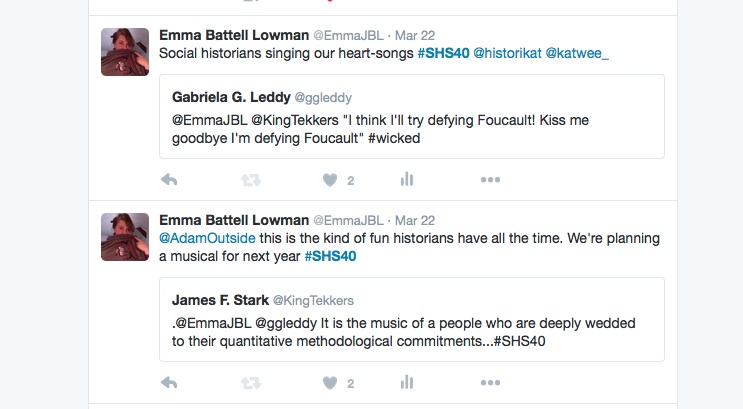This screenshot has width=743, height=409.
Task: View analytics of heart-songs tweet
Action: (x=407, y=179)
